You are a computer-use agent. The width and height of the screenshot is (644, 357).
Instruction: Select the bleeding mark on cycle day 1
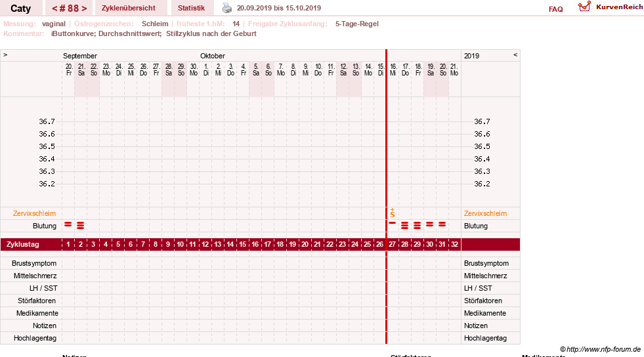click(x=68, y=224)
